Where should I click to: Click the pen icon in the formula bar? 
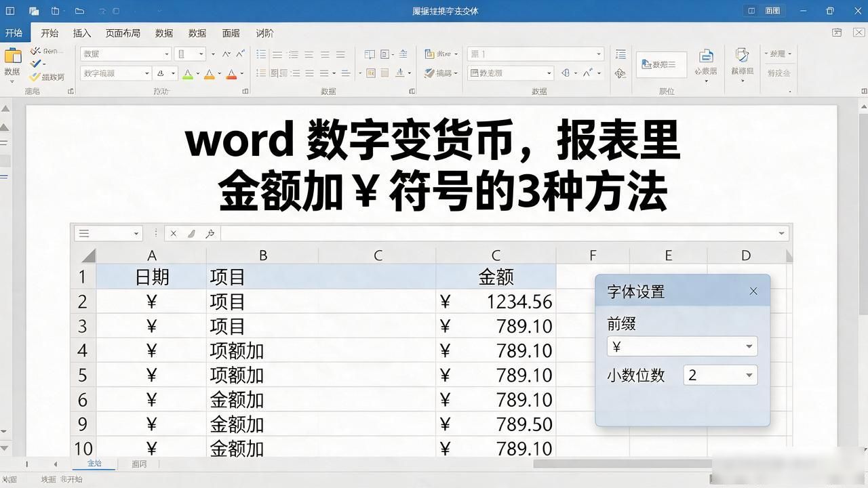(x=191, y=233)
